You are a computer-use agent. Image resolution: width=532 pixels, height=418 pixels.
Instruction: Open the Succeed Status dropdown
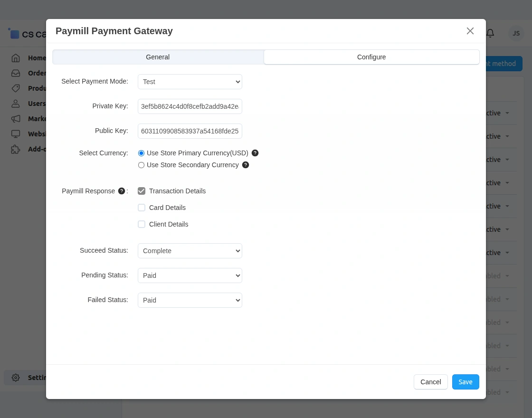tap(190, 251)
